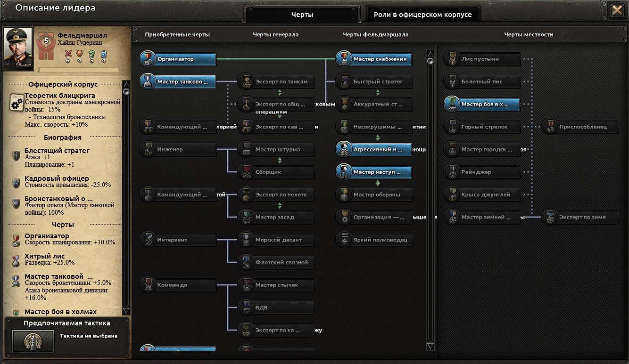Pick the Мастер наступ... trait
629x364 pixels.
(374, 172)
